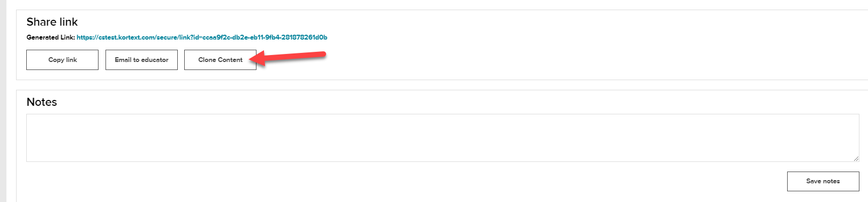Click the Notes section heading

pyautogui.click(x=42, y=102)
